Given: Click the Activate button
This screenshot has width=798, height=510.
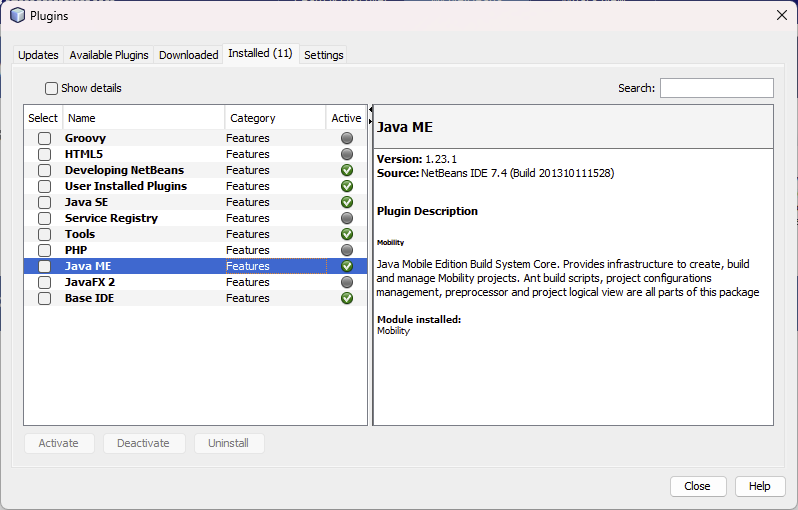Looking at the screenshot, I should pos(59,443).
